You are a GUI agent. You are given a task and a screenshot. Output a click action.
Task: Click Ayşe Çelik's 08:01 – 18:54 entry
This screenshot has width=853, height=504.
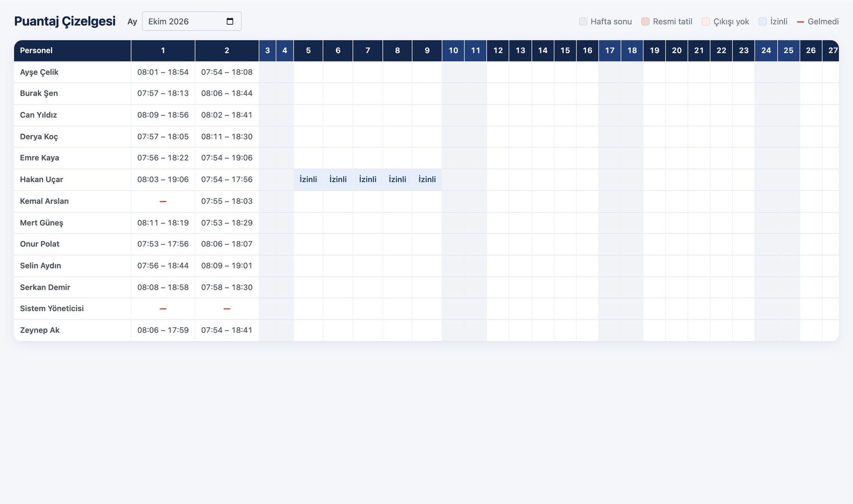coord(163,72)
